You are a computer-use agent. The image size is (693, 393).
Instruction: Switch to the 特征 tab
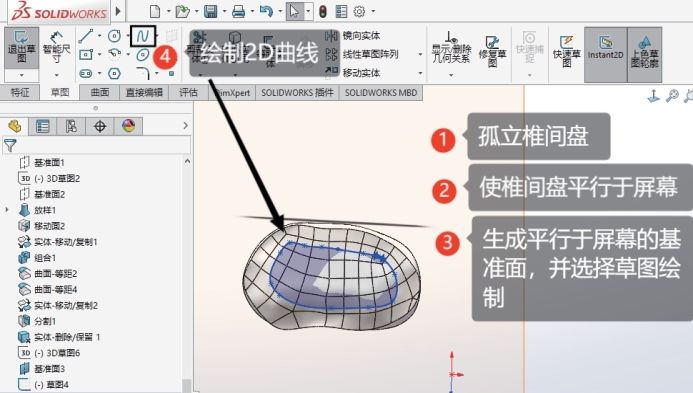pos(20,92)
